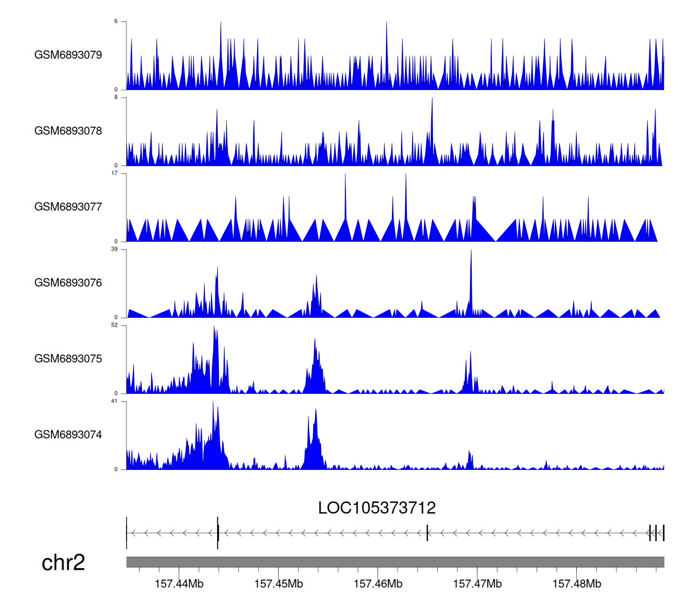The image size is (700, 616).
Task: Select the GSM6893074 track name
Action: tap(68, 435)
